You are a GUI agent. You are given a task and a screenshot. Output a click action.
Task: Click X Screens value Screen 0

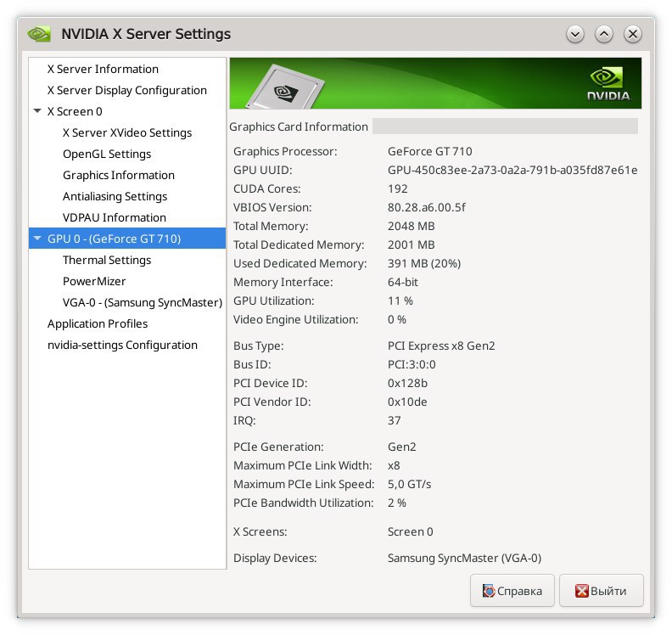point(410,531)
